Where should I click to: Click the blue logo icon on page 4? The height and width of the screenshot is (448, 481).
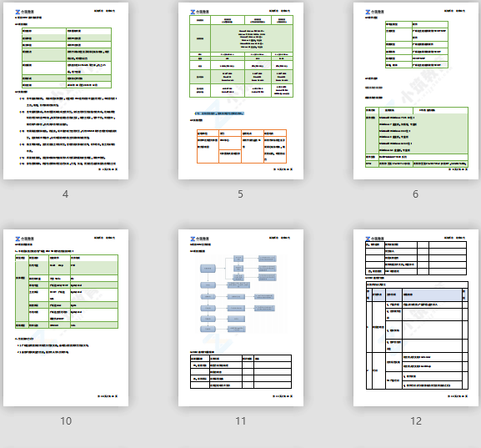point(18,12)
